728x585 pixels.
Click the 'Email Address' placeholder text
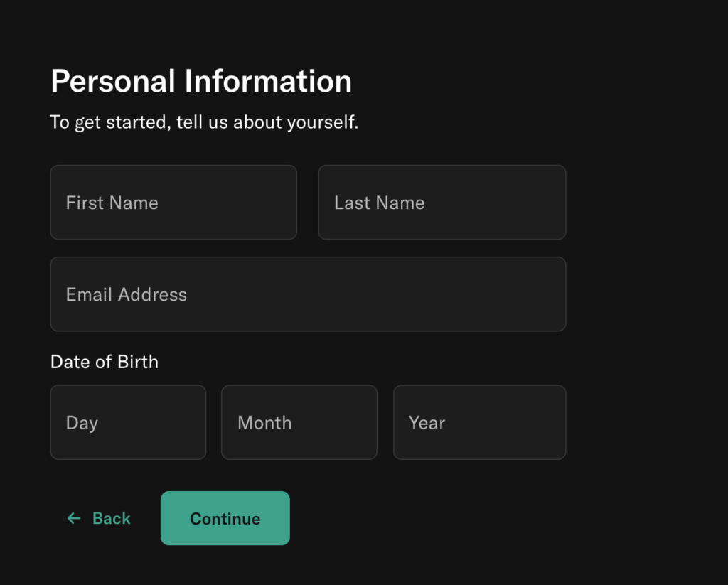(127, 294)
